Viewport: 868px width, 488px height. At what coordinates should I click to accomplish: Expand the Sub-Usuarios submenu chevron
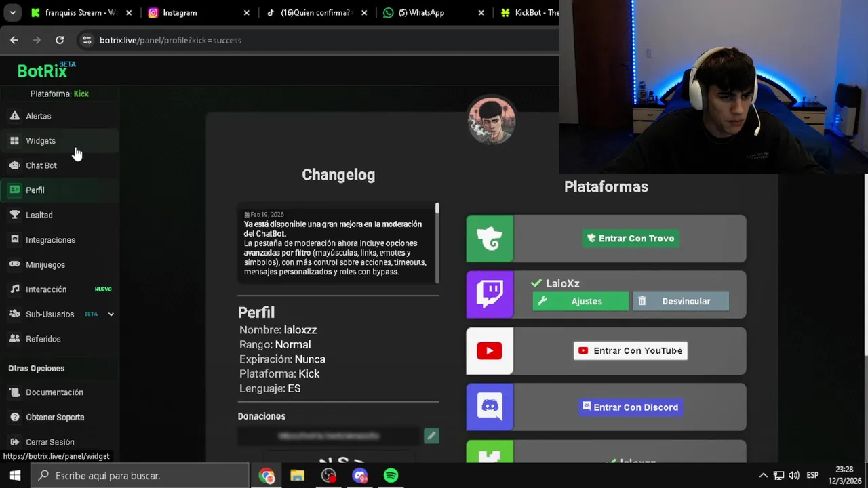pos(111,314)
